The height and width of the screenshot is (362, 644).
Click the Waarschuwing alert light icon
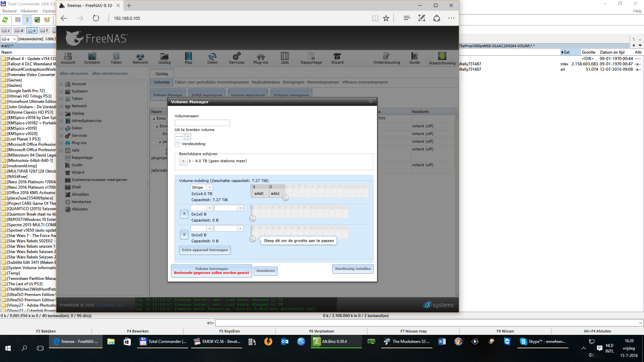click(442, 56)
